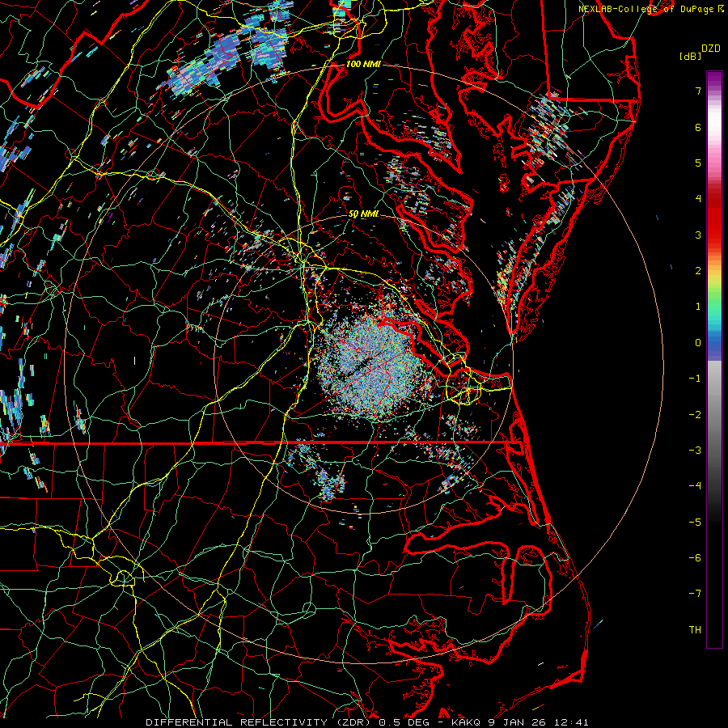Click the "[dB]" units label
This screenshot has height=728, width=728.
coord(690,56)
